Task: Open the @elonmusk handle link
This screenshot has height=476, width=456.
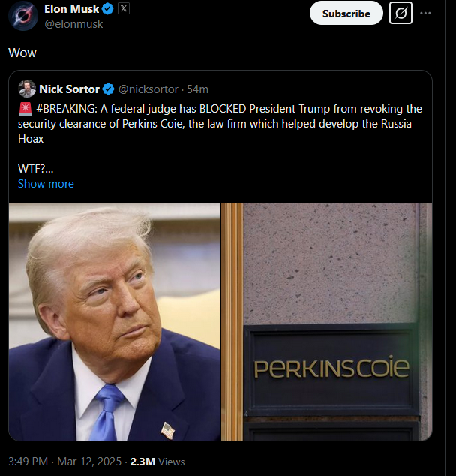Action: 73,24
